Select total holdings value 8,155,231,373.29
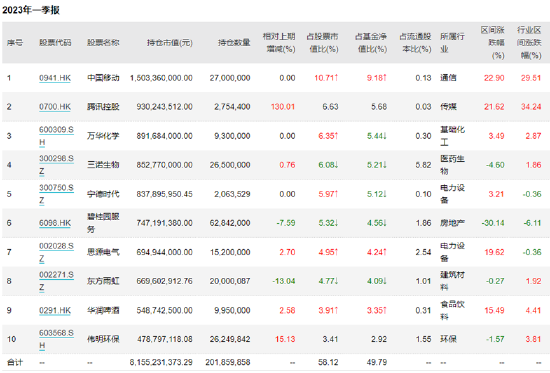The image size is (550, 373). pos(161,362)
